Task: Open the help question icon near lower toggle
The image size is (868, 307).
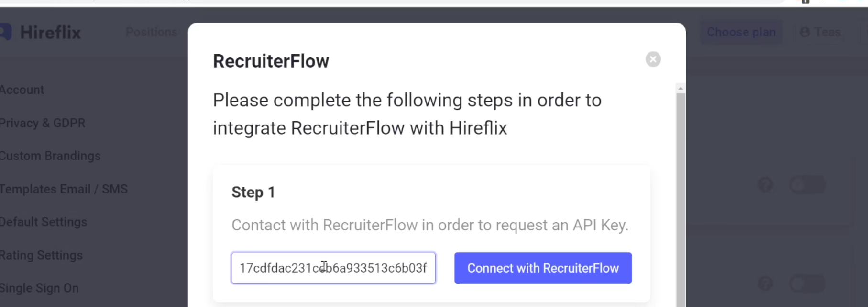Action: 766,284
